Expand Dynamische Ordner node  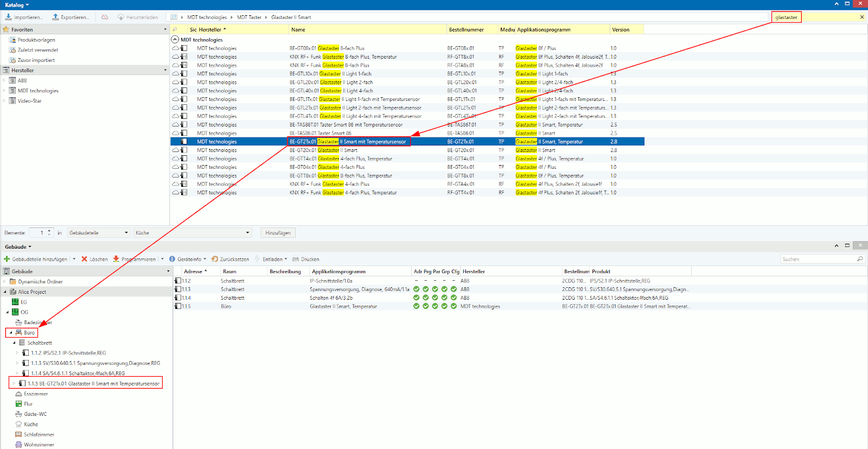[5, 282]
